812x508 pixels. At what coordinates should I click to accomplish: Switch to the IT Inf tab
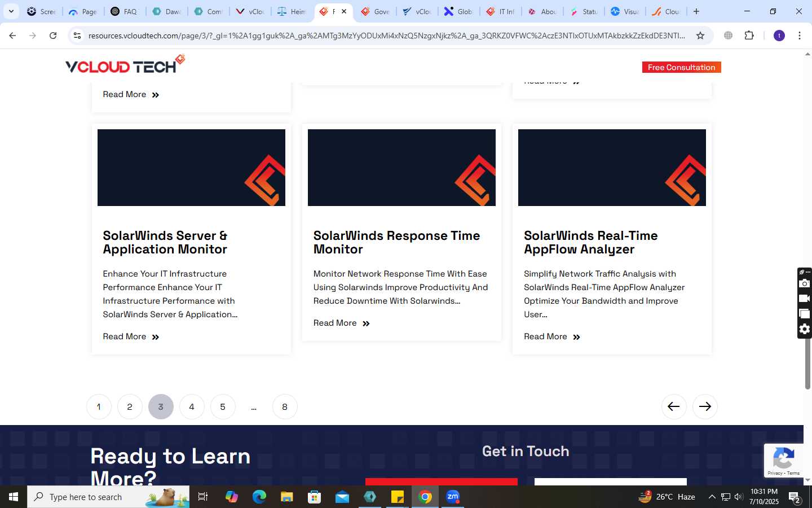(501, 11)
